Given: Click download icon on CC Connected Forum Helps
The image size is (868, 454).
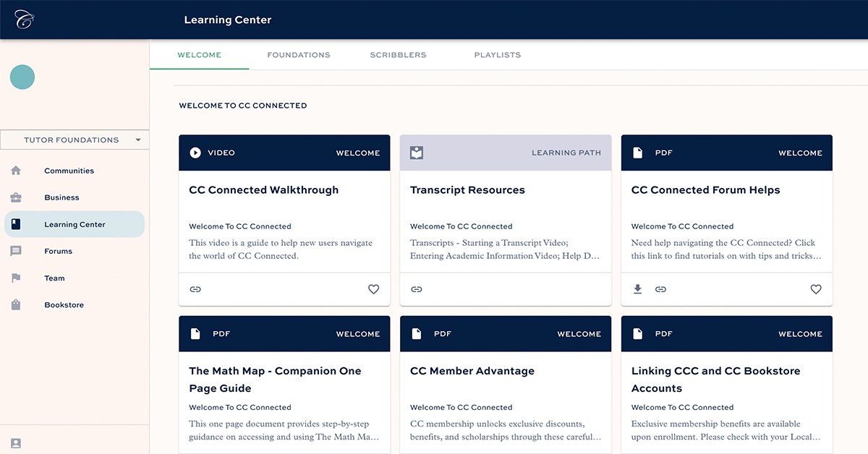Looking at the screenshot, I should coord(637,289).
